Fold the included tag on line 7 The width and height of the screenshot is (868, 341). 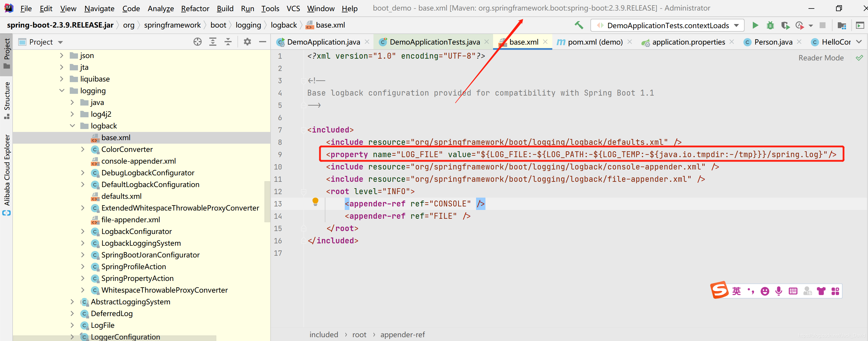point(303,130)
